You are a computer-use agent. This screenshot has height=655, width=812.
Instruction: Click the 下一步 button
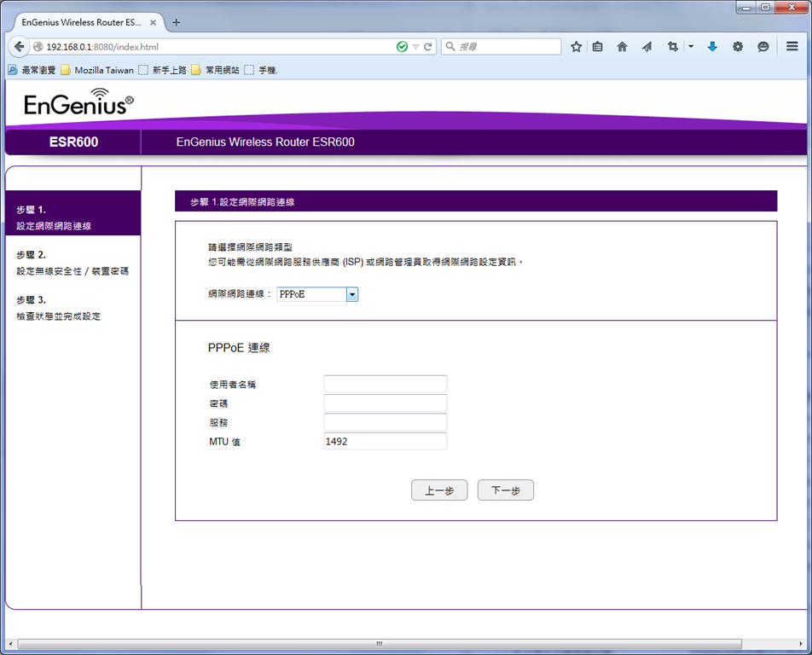click(506, 490)
